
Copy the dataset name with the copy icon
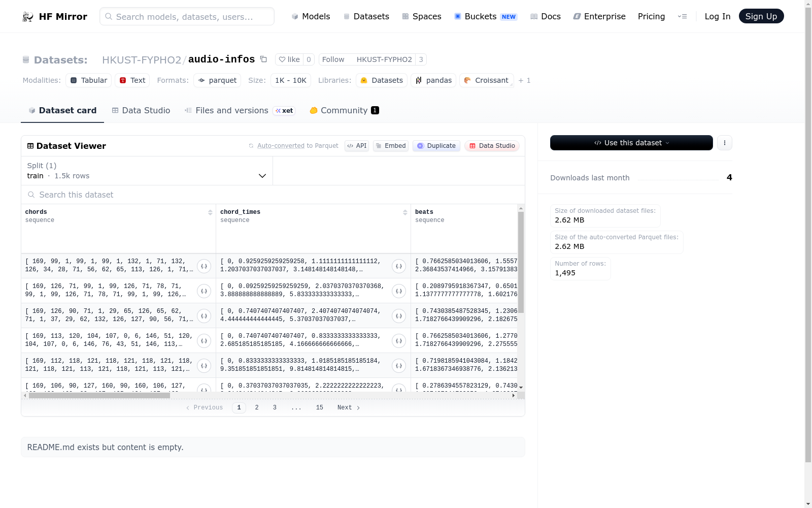(263, 59)
